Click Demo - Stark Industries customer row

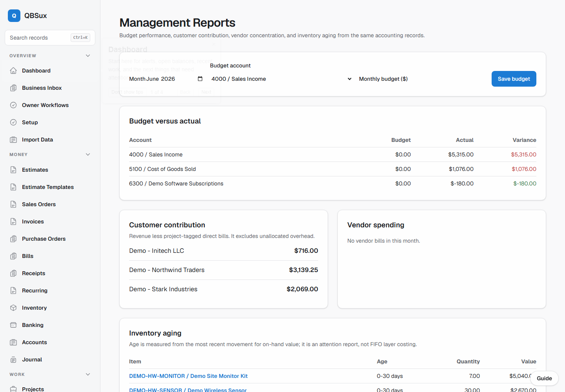[x=224, y=289]
